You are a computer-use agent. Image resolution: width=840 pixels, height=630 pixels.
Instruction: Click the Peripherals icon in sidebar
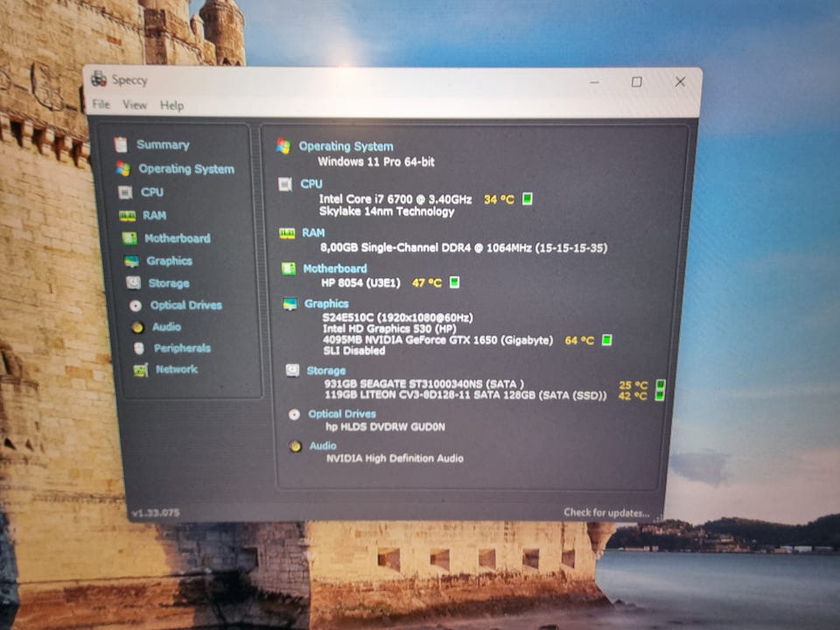pos(138,348)
